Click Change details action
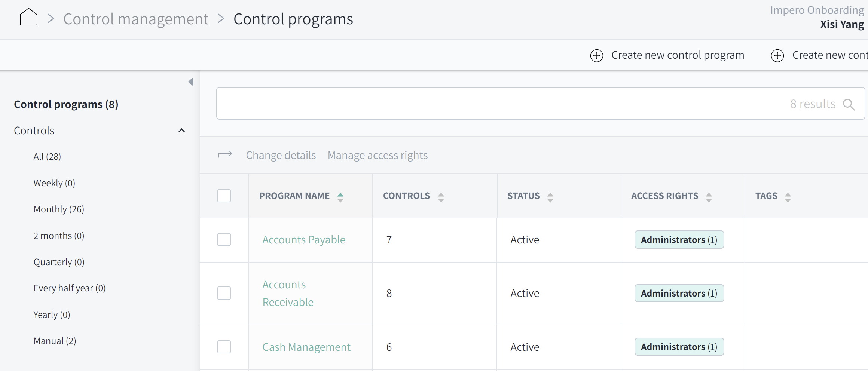 [x=281, y=155]
